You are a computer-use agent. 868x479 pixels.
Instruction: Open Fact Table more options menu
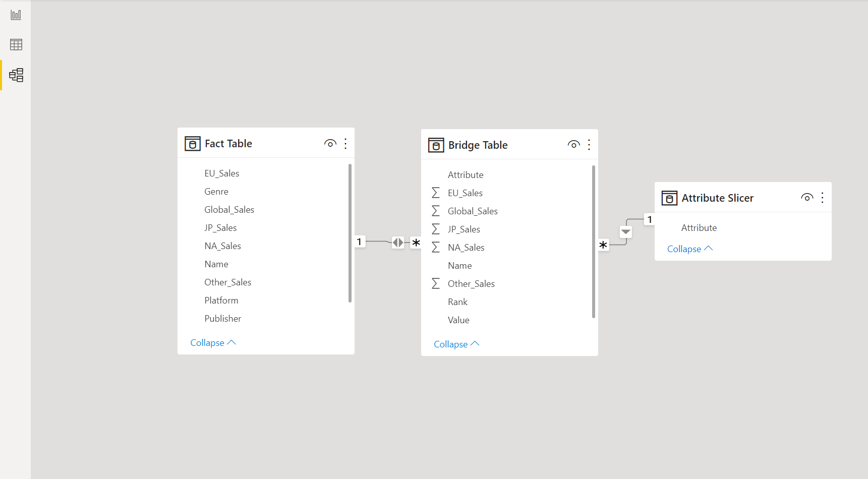point(345,144)
